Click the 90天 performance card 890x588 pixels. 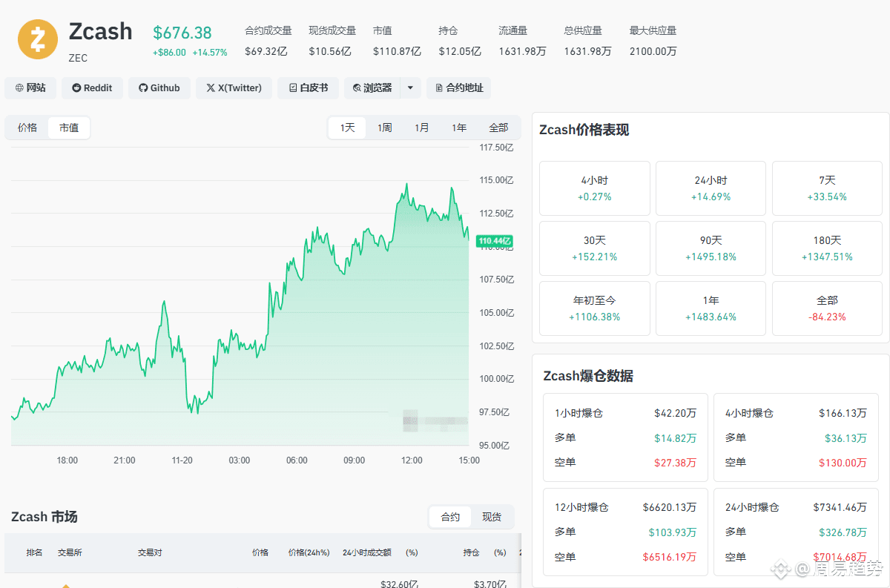pos(711,248)
